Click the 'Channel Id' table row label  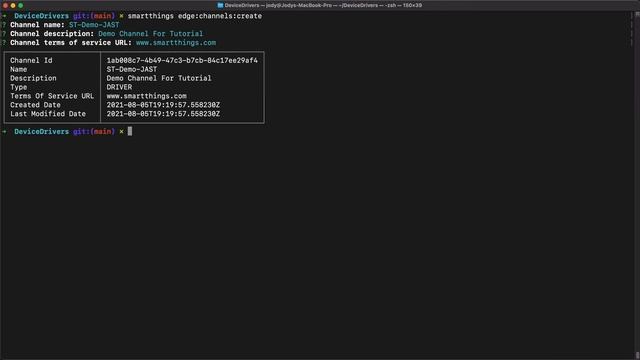click(31, 60)
